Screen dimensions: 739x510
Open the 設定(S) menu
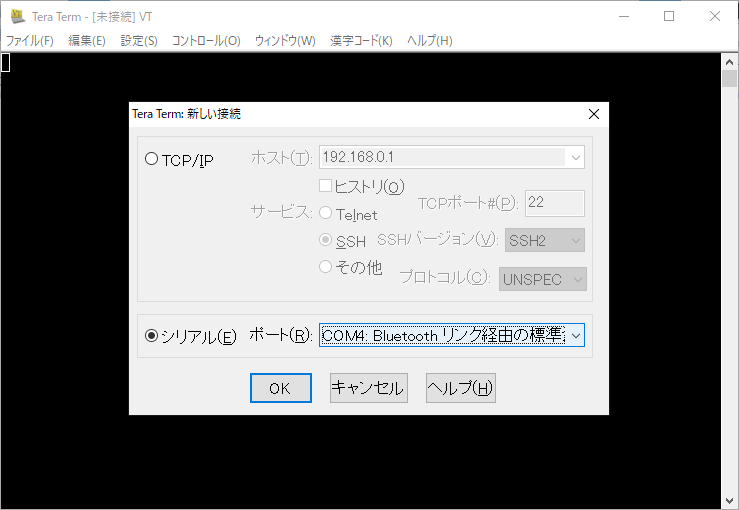click(139, 41)
